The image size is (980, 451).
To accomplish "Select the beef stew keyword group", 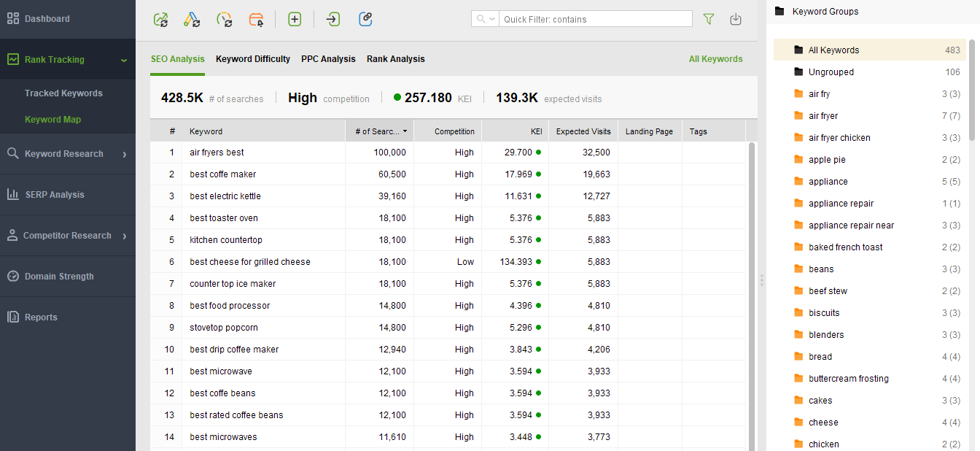I will 870,291.
